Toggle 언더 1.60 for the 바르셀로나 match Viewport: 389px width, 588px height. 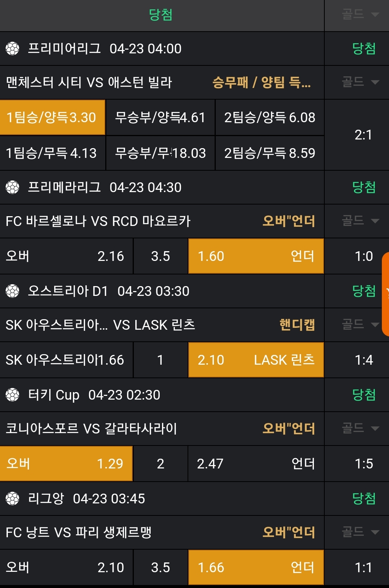256,256
